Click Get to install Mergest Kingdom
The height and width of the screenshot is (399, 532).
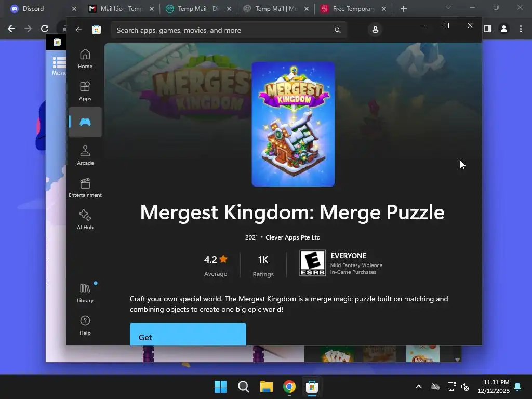pos(188,334)
